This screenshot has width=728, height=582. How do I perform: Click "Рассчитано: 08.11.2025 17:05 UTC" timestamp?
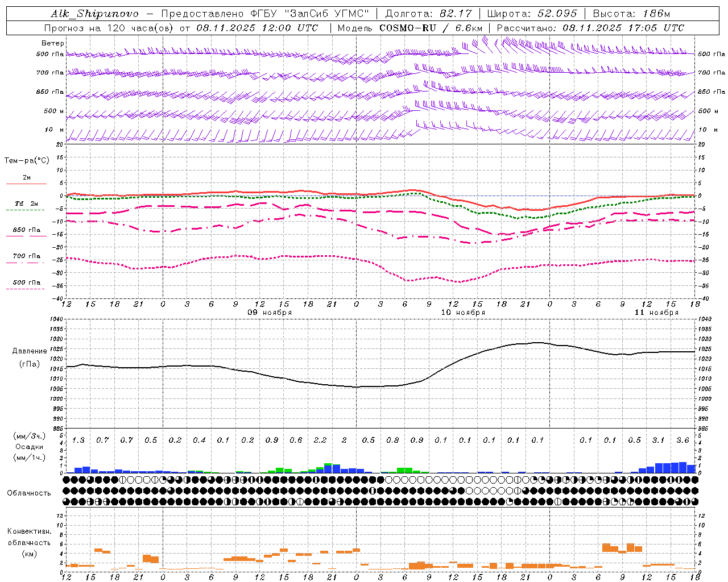(590, 28)
